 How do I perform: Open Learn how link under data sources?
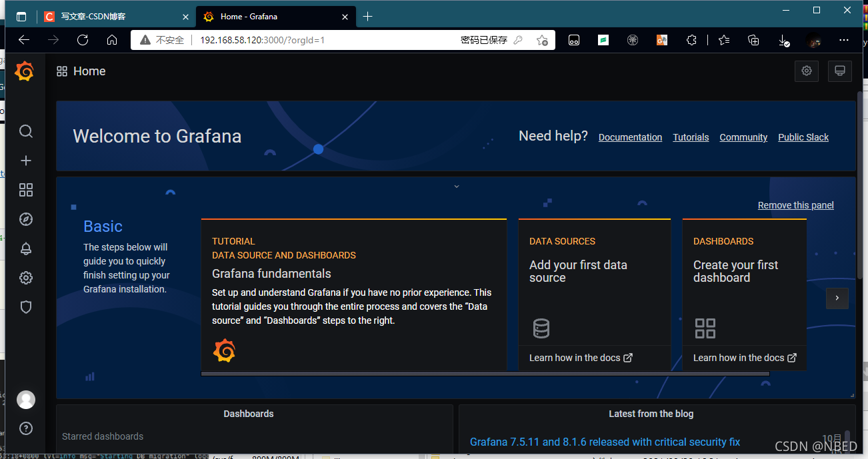click(x=581, y=358)
